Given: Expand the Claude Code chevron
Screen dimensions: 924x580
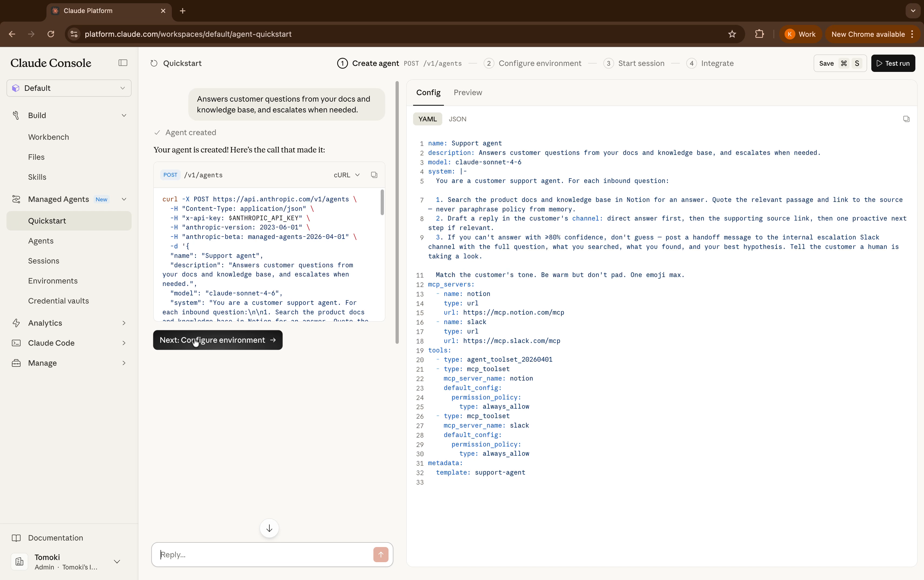Looking at the screenshot, I should (x=124, y=343).
